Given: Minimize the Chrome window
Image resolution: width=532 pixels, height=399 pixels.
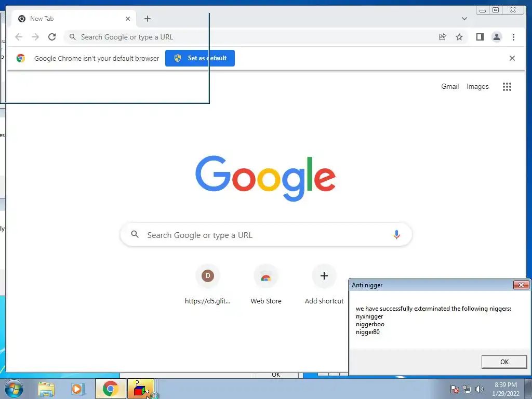Looking at the screenshot, I should click(x=483, y=10).
